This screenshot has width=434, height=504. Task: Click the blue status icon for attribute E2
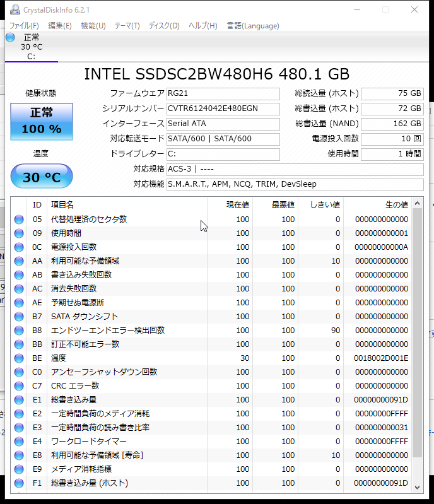[x=19, y=414]
